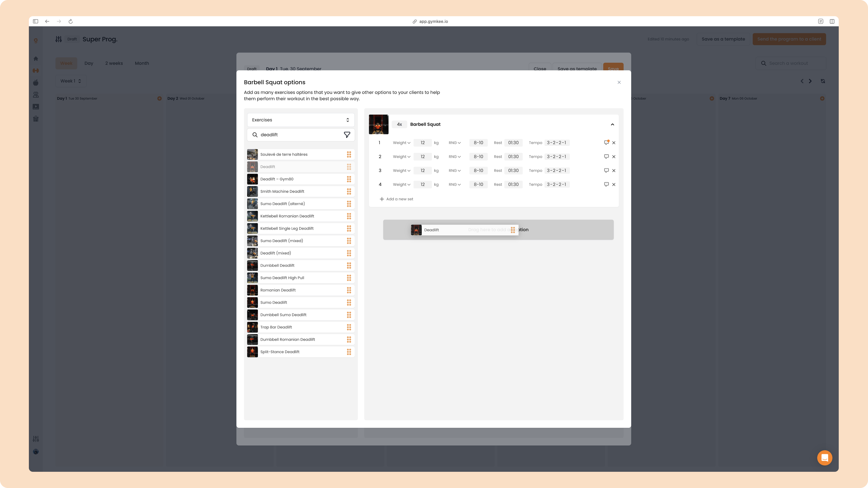Open the gift icon in the sidebar
Viewport: 868px width, 488px height.
[36, 119]
